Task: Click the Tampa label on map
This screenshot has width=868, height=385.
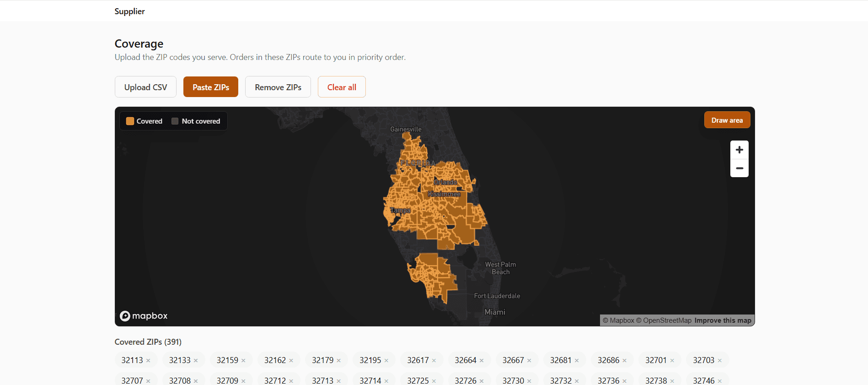Action: (x=400, y=211)
